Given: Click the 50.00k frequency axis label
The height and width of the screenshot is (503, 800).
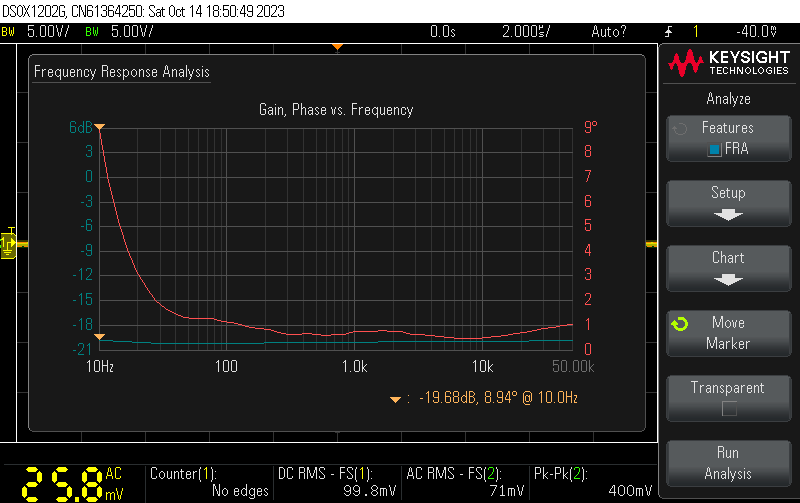Looking at the screenshot, I should pyautogui.click(x=573, y=366).
